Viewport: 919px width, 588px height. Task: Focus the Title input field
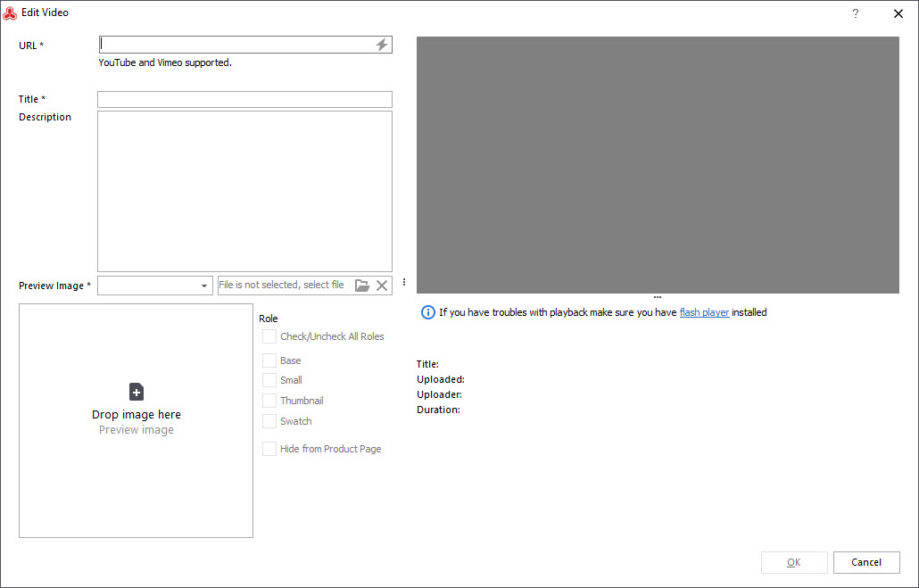tap(244, 99)
